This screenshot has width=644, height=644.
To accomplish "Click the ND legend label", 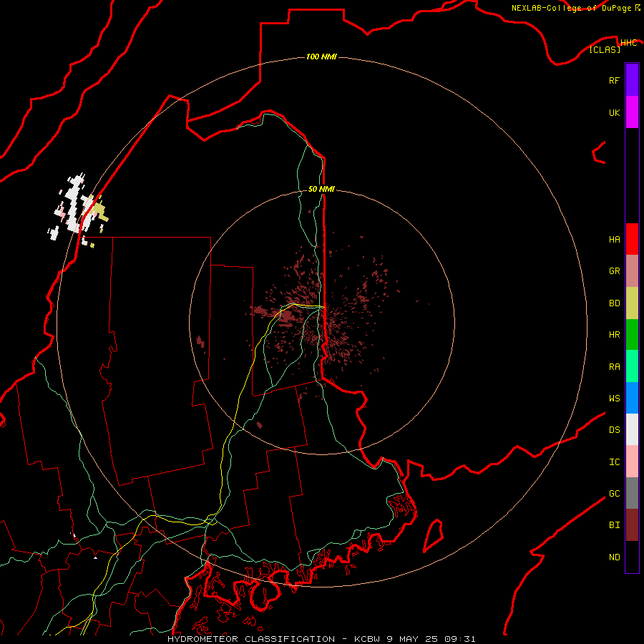I will (614, 557).
